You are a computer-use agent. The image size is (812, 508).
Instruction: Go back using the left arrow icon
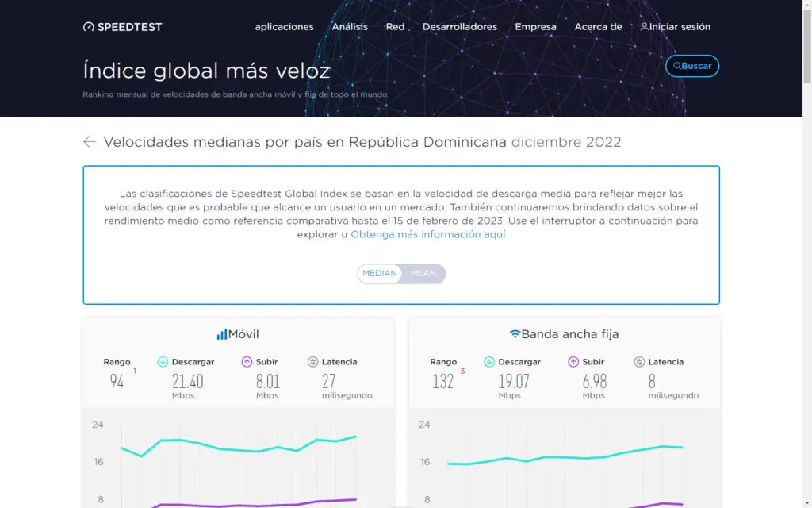click(x=89, y=142)
